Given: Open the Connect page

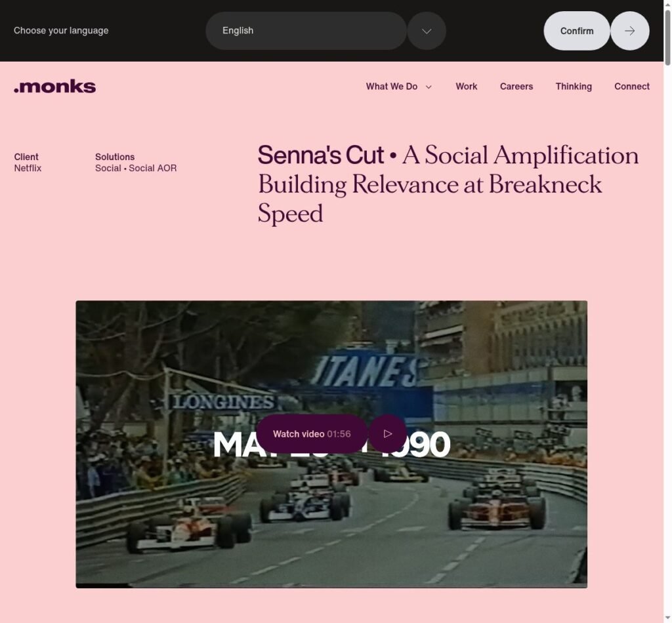Looking at the screenshot, I should pos(632,87).
